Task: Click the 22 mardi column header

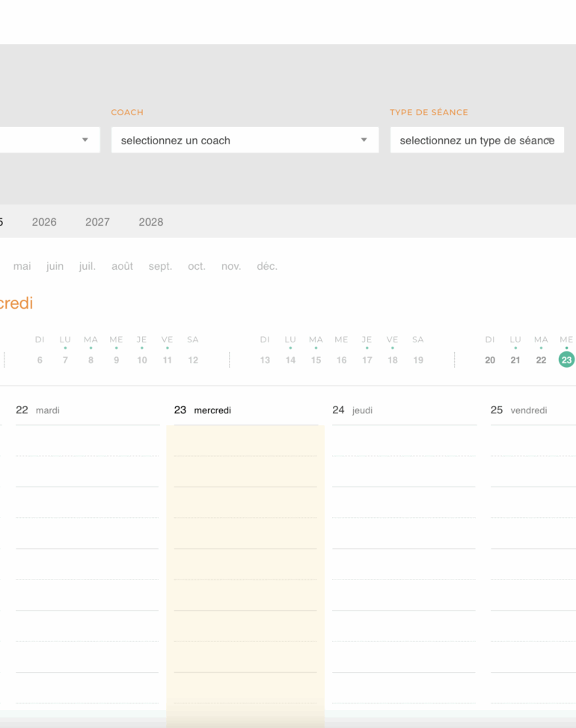Action: pos(37,410)
